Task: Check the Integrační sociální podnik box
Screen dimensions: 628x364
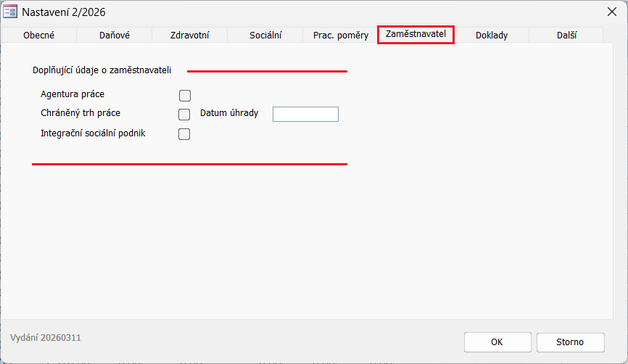Action: coord(184,133)
